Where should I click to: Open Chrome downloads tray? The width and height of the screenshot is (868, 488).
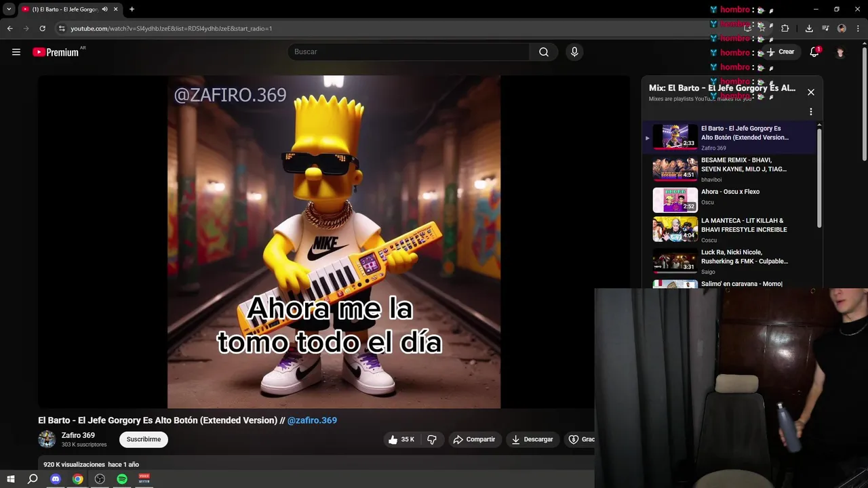pyautogui.click(x=809, y=28)
